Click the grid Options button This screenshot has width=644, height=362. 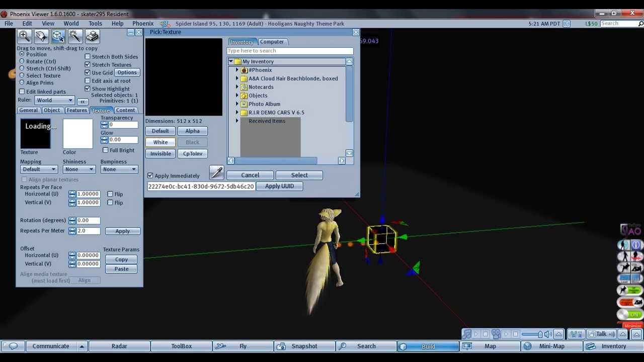pyautogui.click(x=127, y=73)
